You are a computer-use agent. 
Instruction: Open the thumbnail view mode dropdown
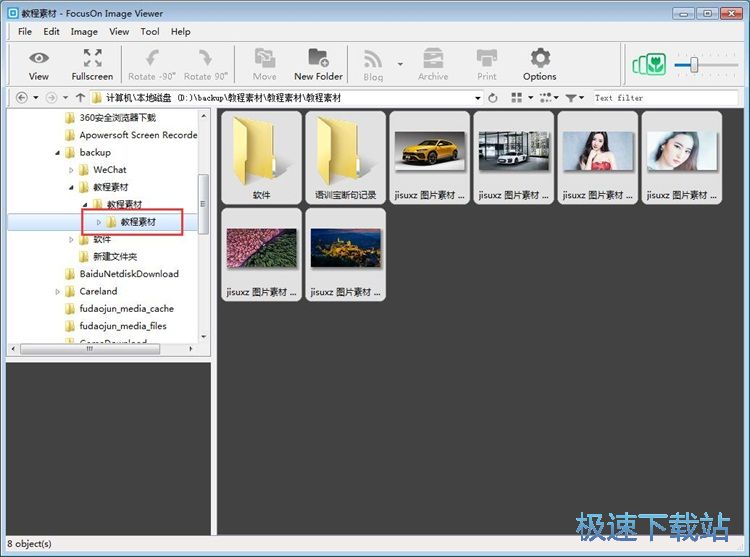coord(520,98)
